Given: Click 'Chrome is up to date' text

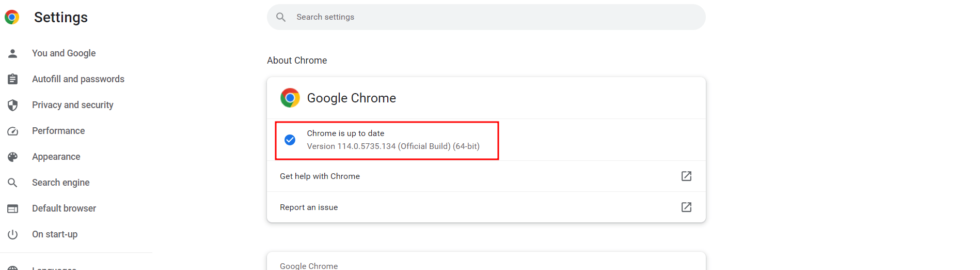Looking at the screenshot, I should pyautogui.click(x=345, y=133).
